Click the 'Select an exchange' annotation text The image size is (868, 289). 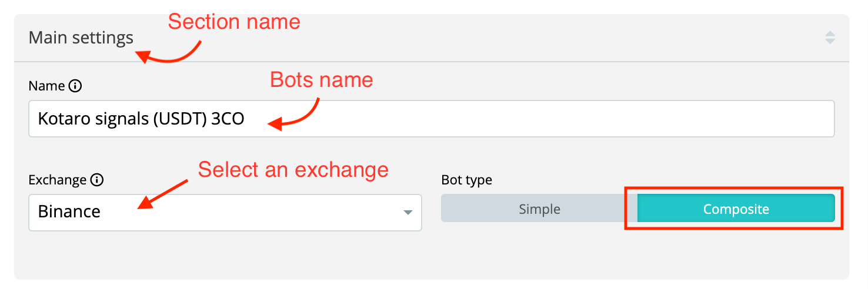coord(293,170)
